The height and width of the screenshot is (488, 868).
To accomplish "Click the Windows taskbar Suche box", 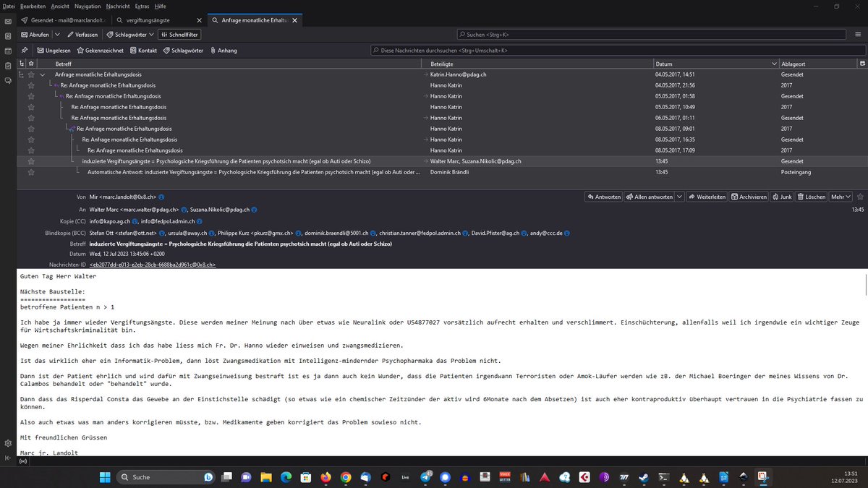I will [x=167, y=477].
